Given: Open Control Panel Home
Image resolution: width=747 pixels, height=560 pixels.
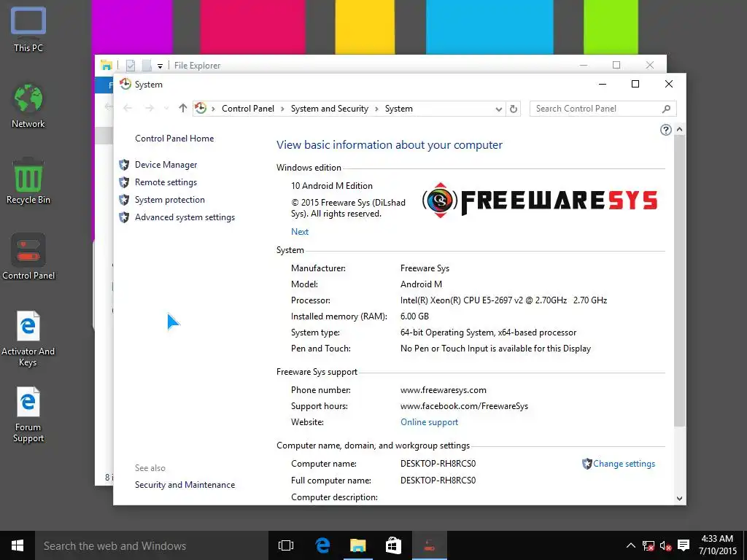Looking at the screenshot, I should coord(174,139).
